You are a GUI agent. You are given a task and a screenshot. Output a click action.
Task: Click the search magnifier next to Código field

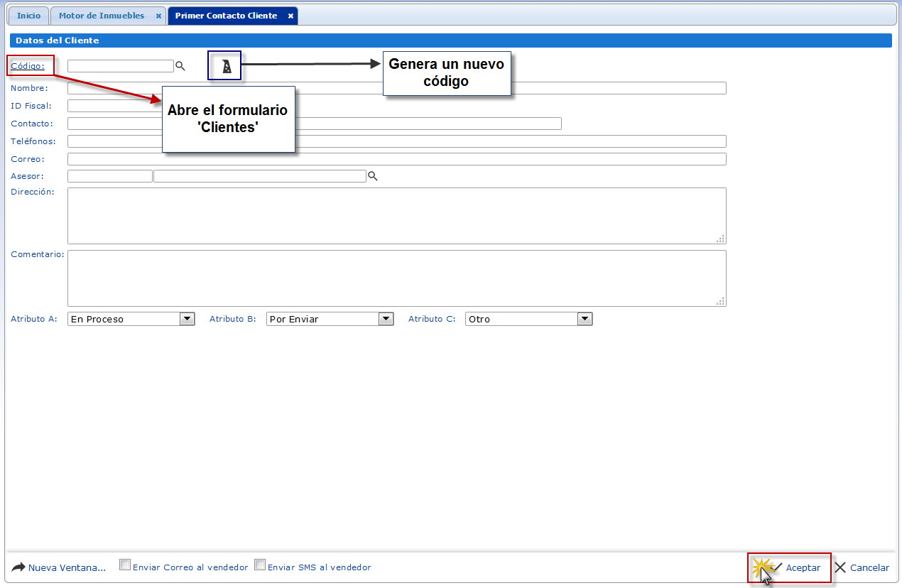(180, 66)
